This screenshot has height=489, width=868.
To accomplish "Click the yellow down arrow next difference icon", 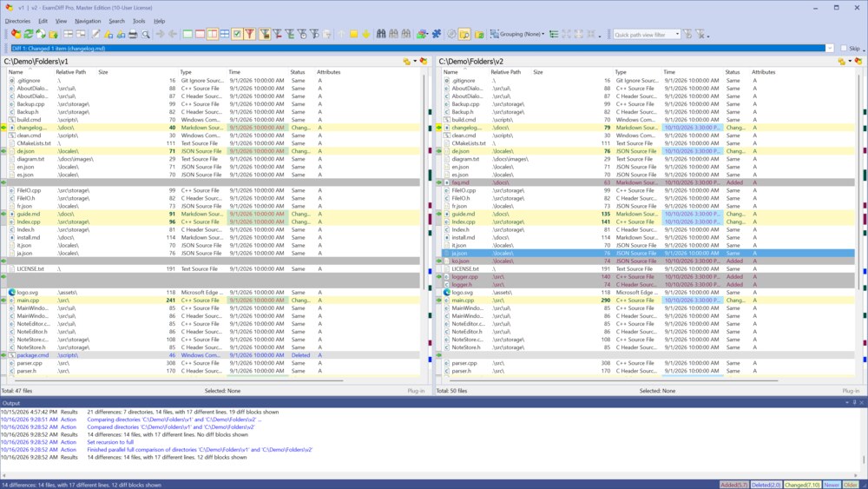I will click(366, 35).
